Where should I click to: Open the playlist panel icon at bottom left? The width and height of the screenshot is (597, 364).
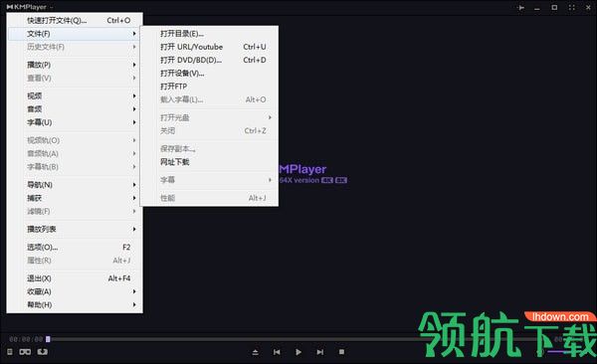tap(10, 352)
